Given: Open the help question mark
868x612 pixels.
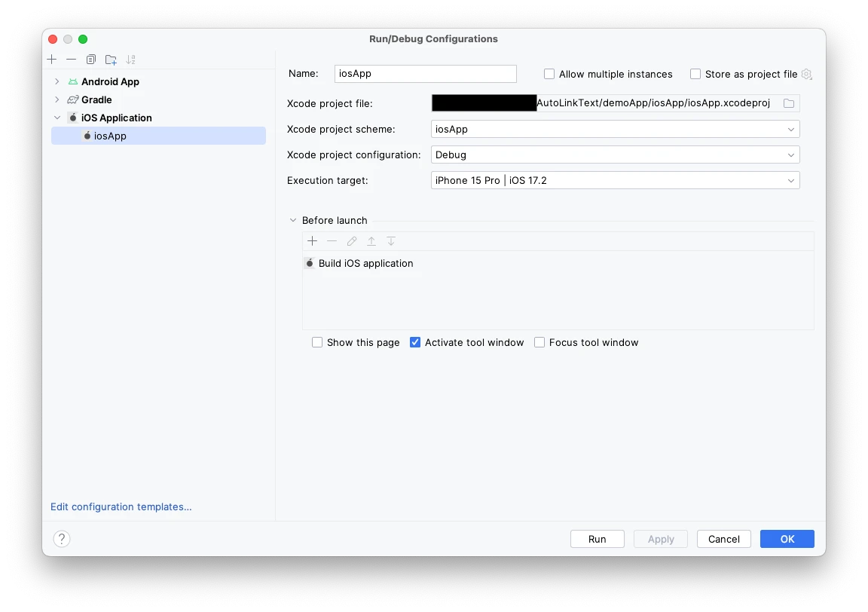Looking at the screenshot, I should [62, 539].
